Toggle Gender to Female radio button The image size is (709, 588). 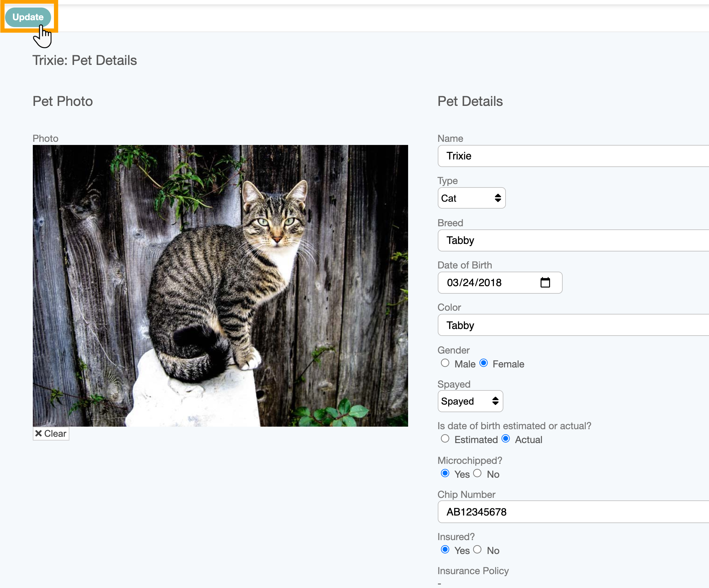pos(483,363)
